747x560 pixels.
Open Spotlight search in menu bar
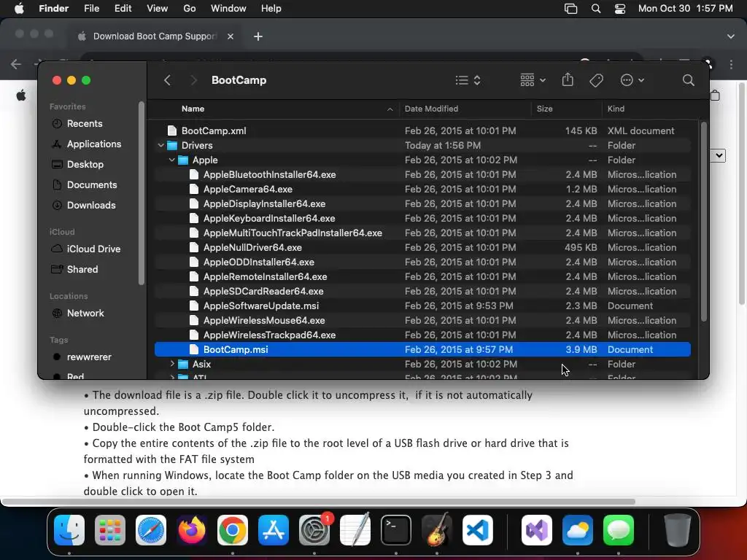(595, 9)
